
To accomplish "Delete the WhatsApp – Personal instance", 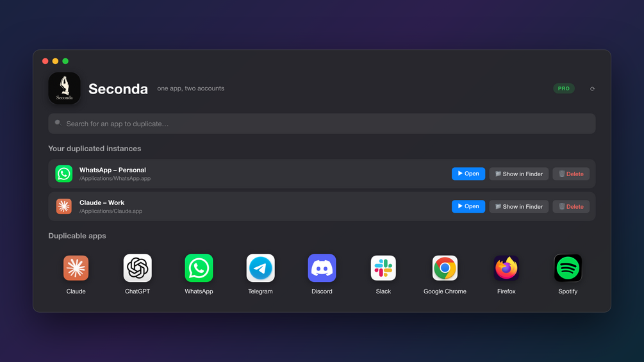I will 571,174.
